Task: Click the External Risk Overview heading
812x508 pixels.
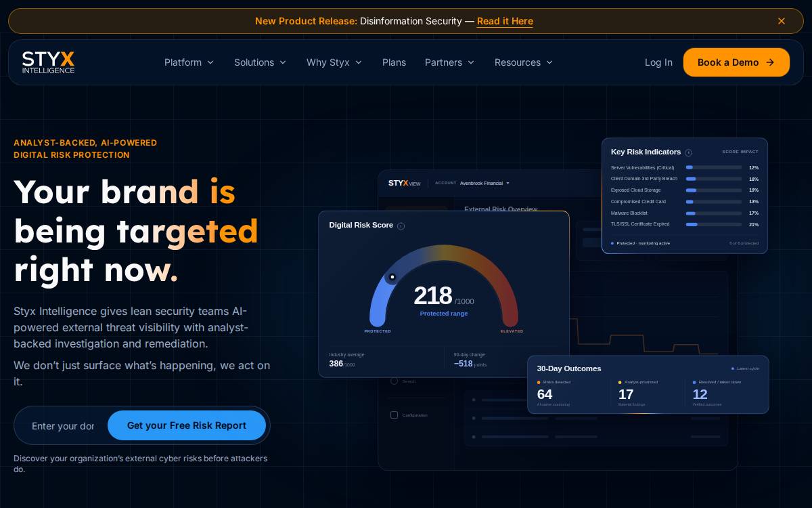Action: [501, 209]
